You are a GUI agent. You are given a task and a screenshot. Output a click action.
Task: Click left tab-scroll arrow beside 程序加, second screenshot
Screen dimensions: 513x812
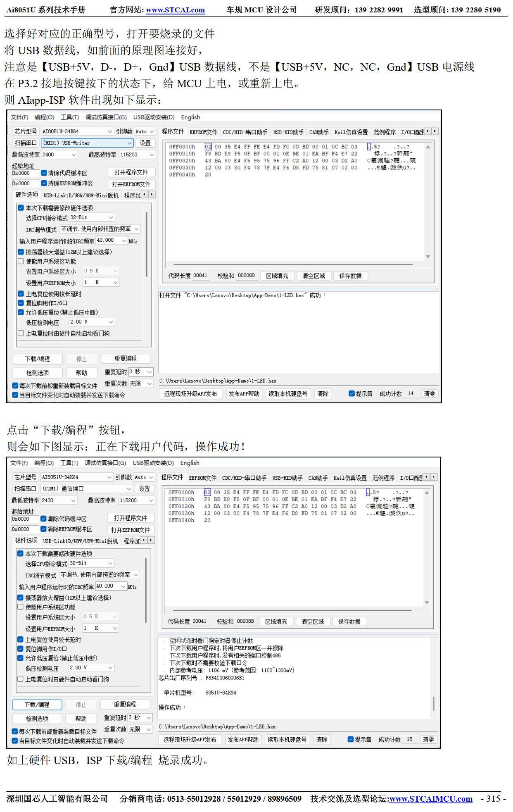(144, 540)
